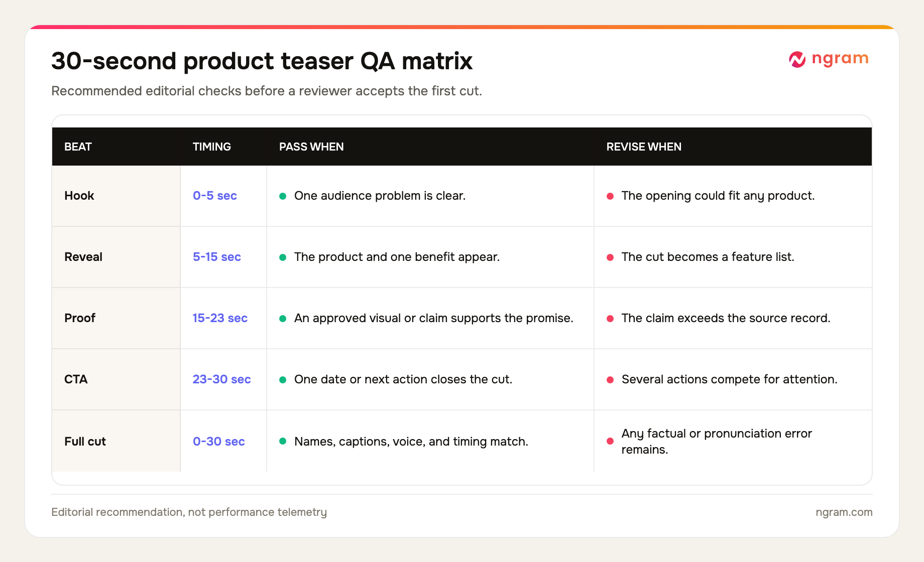924x562 pixels.
Task: Click the green dot in the Full cut row
Action: [x=283, y=441]
